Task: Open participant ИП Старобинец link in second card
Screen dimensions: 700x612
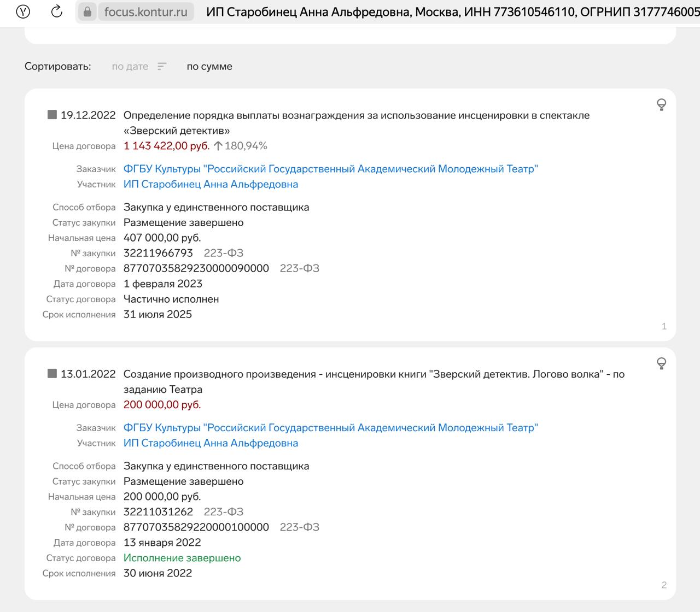Action: (x=211, y=443)
